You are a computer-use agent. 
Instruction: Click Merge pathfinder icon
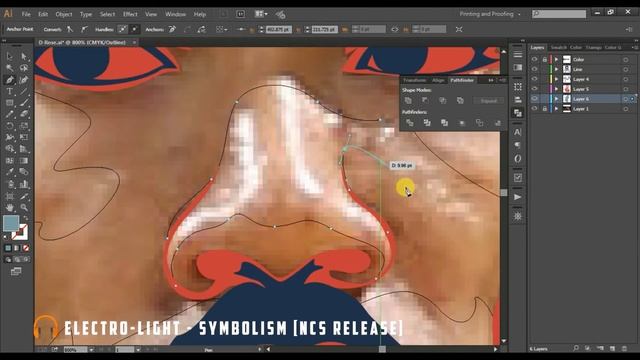click(x=444, y=122)
